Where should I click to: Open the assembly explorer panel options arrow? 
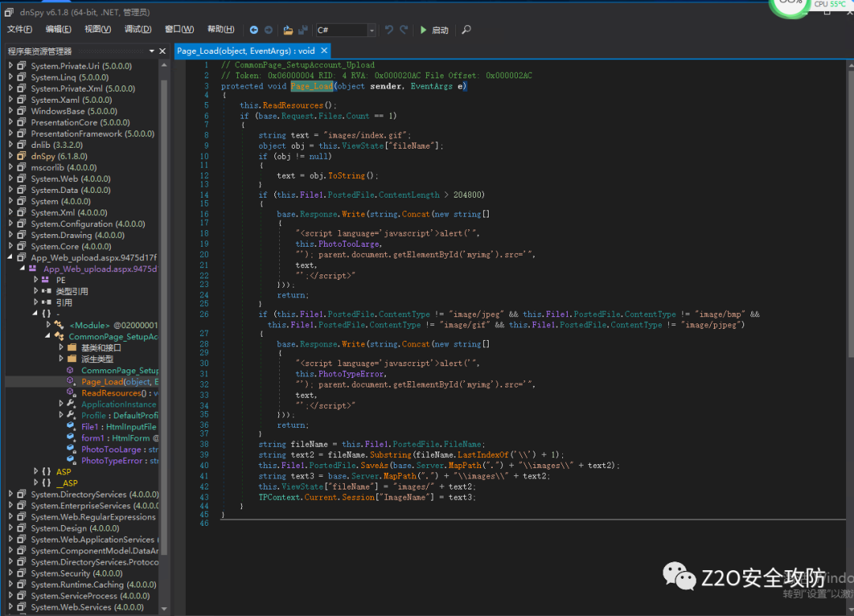click(x=151, y=51)
